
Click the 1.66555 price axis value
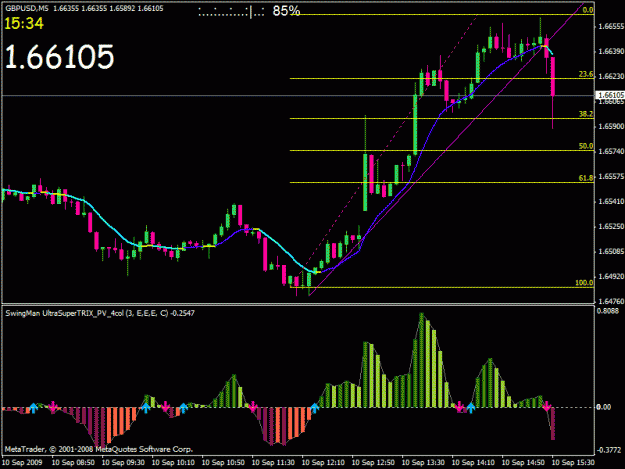611,26
